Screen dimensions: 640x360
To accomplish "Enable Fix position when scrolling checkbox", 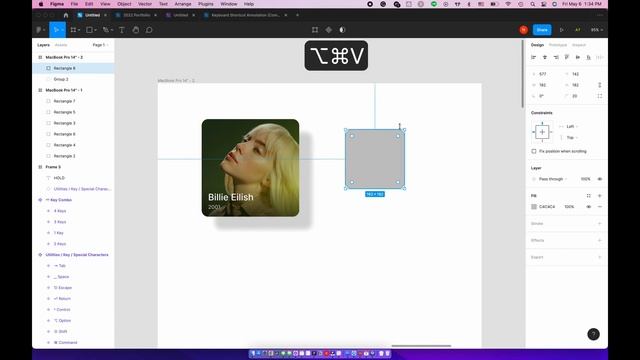I will coord(534,151).
